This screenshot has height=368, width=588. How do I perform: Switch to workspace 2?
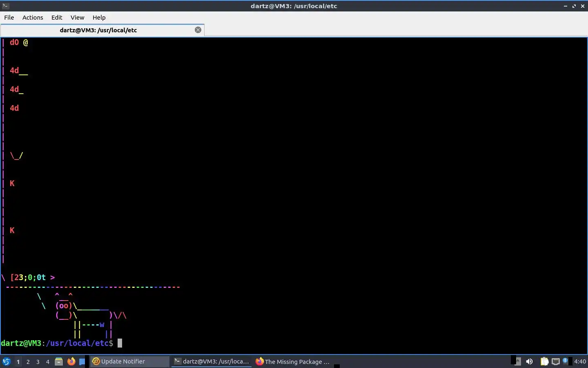click(x=28, y=362)
